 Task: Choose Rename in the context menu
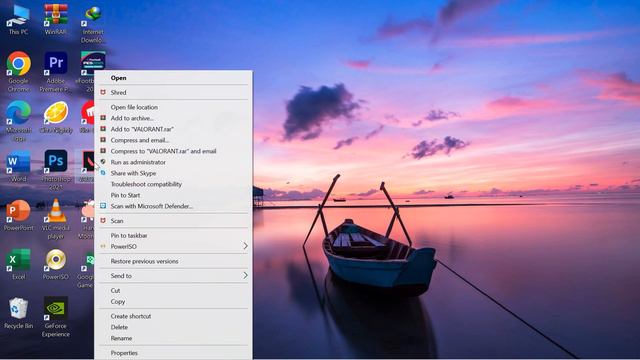173,338
